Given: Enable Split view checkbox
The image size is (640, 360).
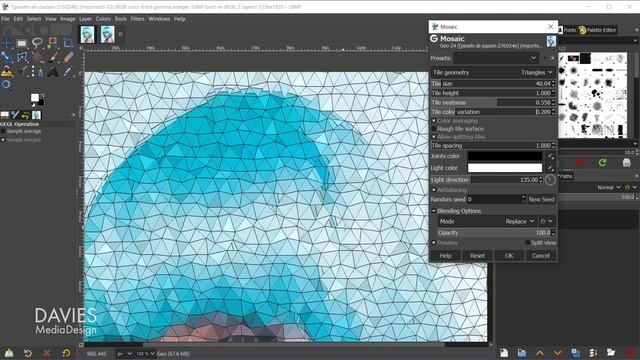Looking at the screenshot, I should click(528, 243).
